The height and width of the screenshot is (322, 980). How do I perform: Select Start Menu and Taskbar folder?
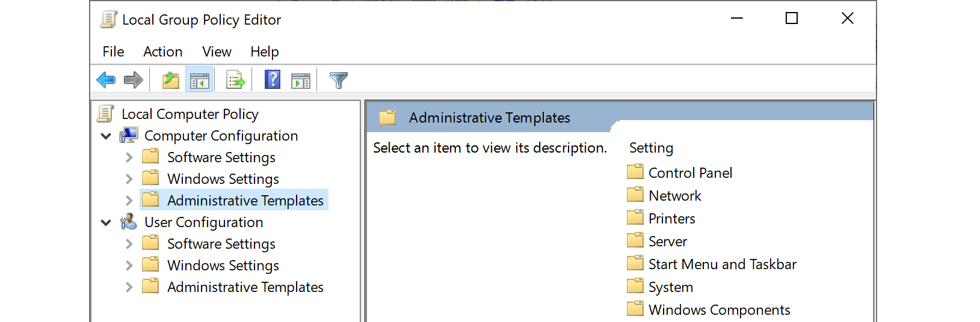[722, 264]
